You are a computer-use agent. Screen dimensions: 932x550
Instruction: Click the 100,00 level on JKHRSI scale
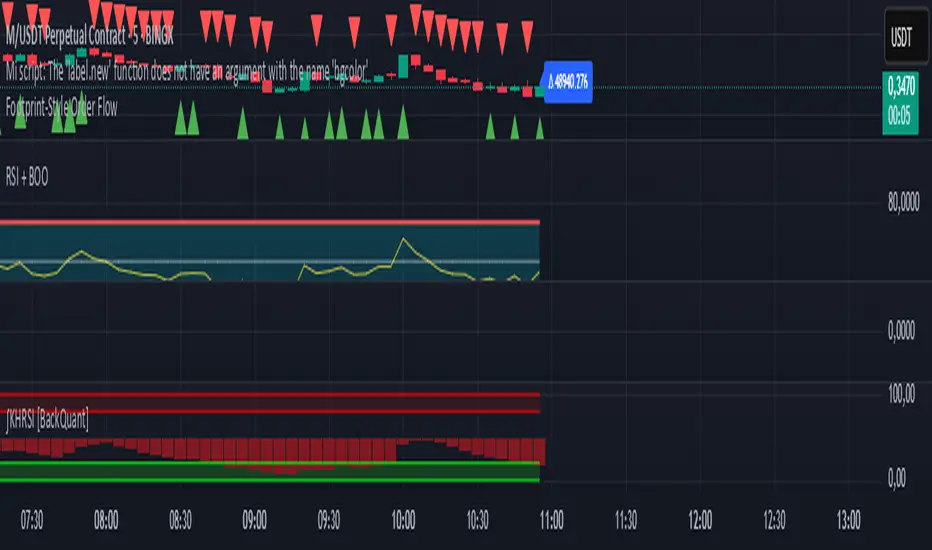tap(902, 394)
